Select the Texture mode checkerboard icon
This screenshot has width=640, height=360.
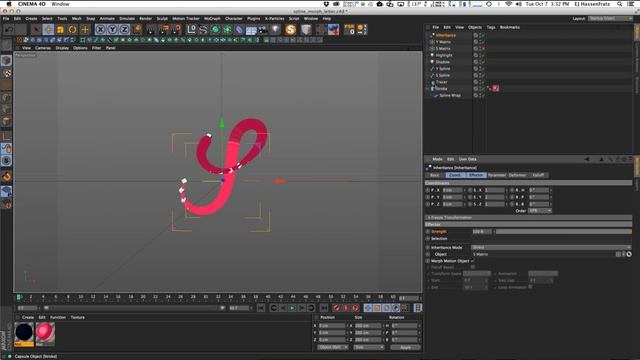click(x=7, y=73)
